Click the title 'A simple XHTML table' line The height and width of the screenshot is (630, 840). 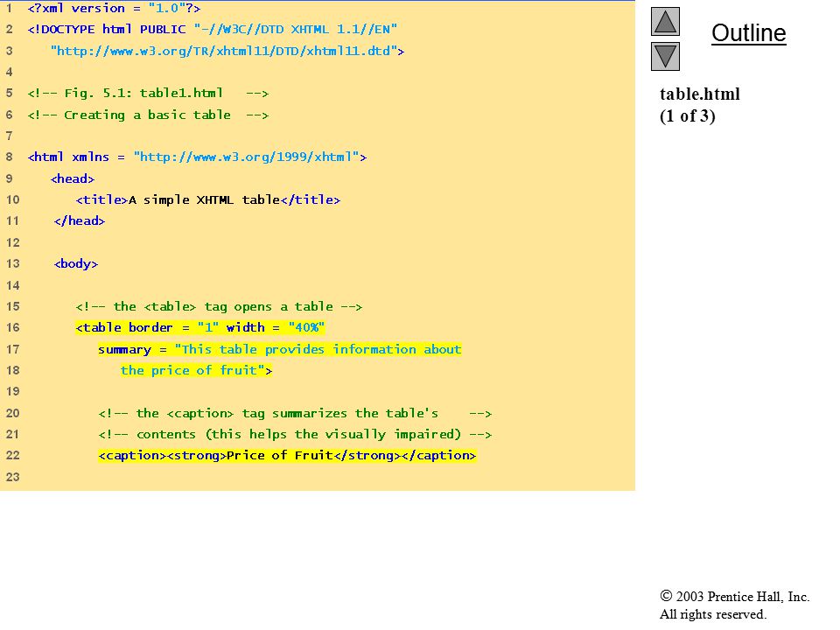[208, 199]
